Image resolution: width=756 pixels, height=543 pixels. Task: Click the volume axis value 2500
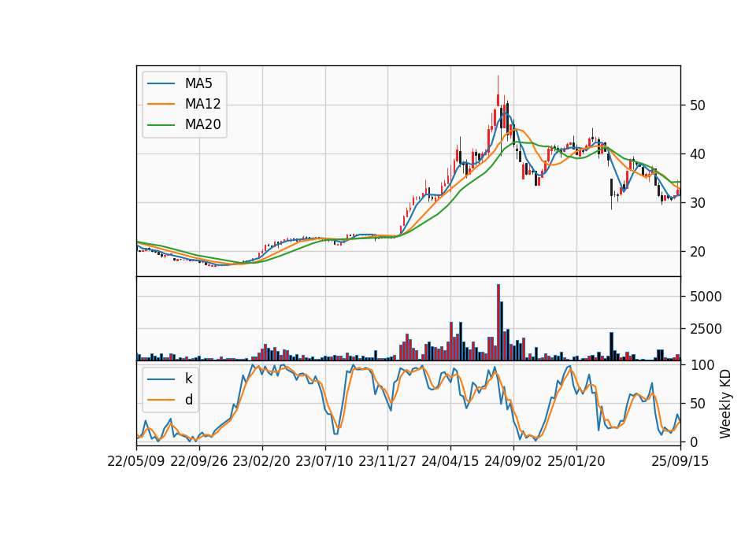click(x=706, y=329)
